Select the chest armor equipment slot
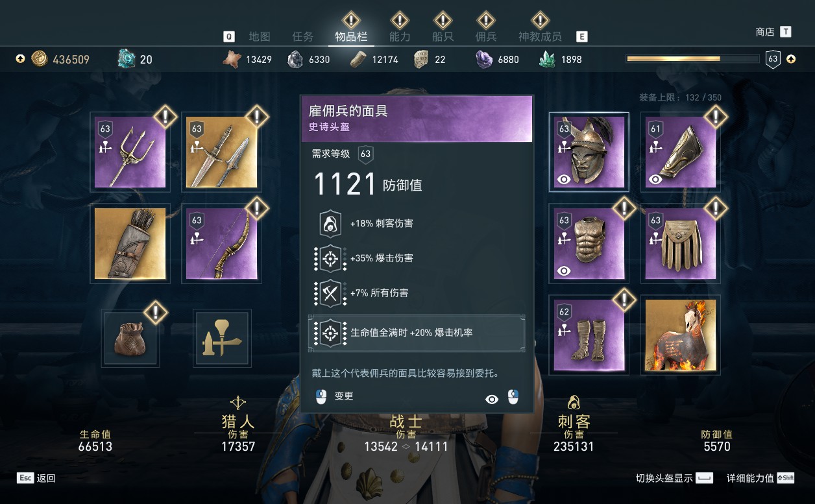The width and height of the screenshot is (815, 504). [x=589, y=243]
